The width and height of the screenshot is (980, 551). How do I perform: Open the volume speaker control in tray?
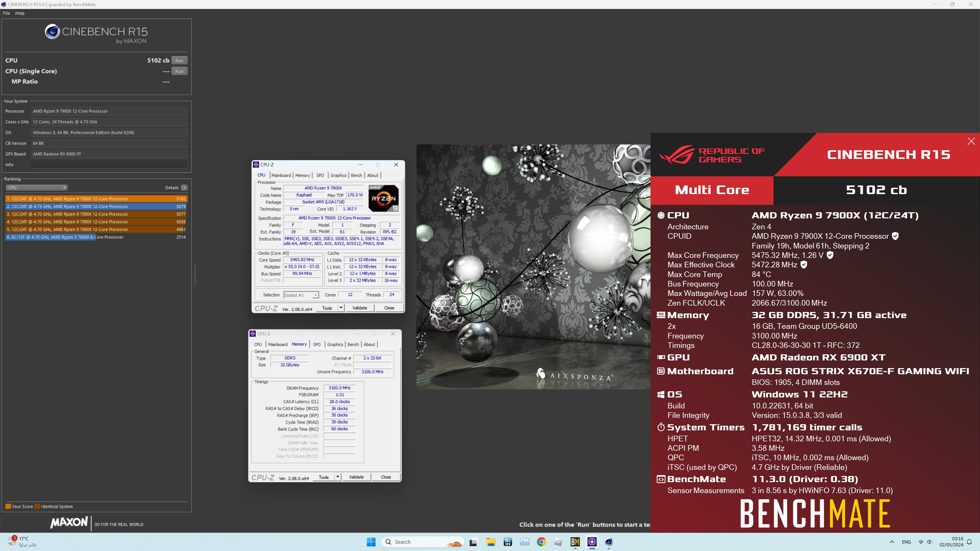(930, 542)
